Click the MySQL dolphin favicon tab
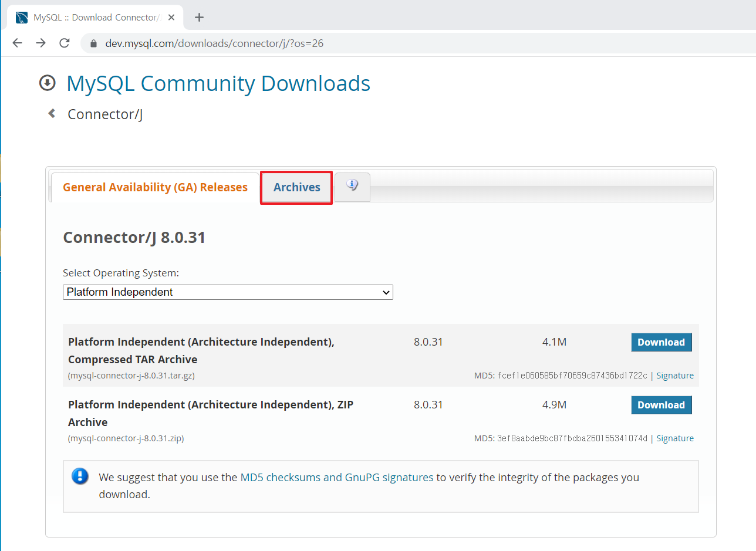The image size is (756, 551). 22,17
